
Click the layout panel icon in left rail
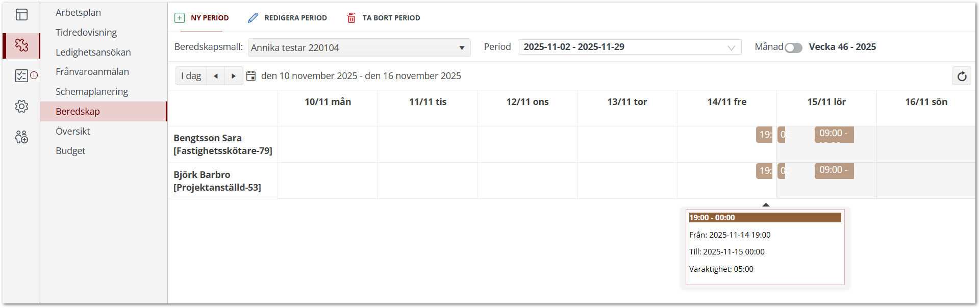click(21, 15)
